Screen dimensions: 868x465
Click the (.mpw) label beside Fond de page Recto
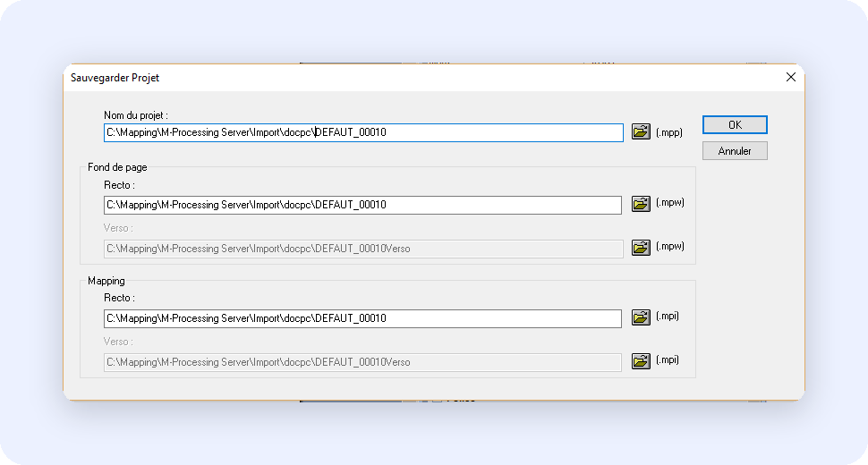point(670,202)
